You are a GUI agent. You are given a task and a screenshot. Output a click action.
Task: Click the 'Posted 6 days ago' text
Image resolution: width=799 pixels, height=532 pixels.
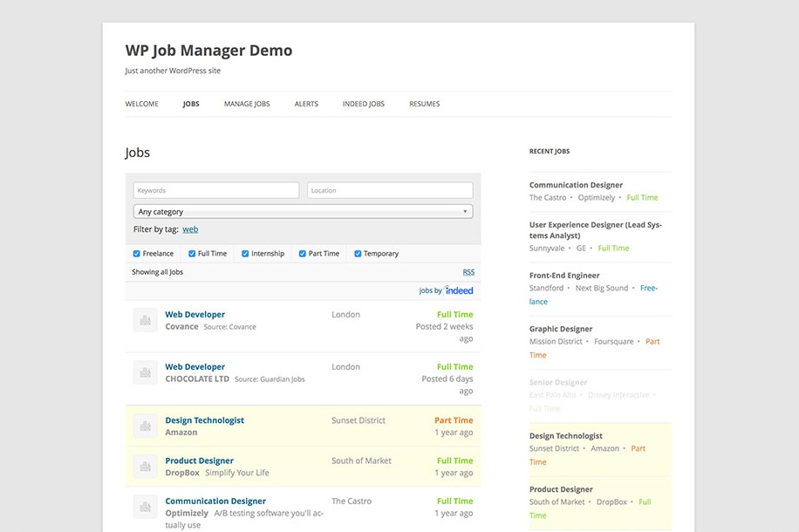[447, 385]
